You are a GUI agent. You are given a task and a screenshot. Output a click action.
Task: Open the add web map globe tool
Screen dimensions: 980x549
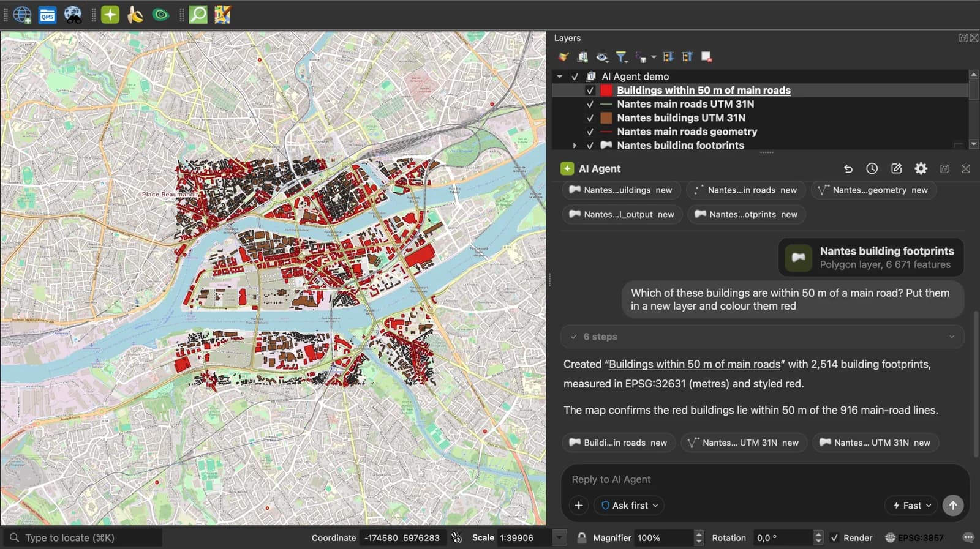pos(22,15)
